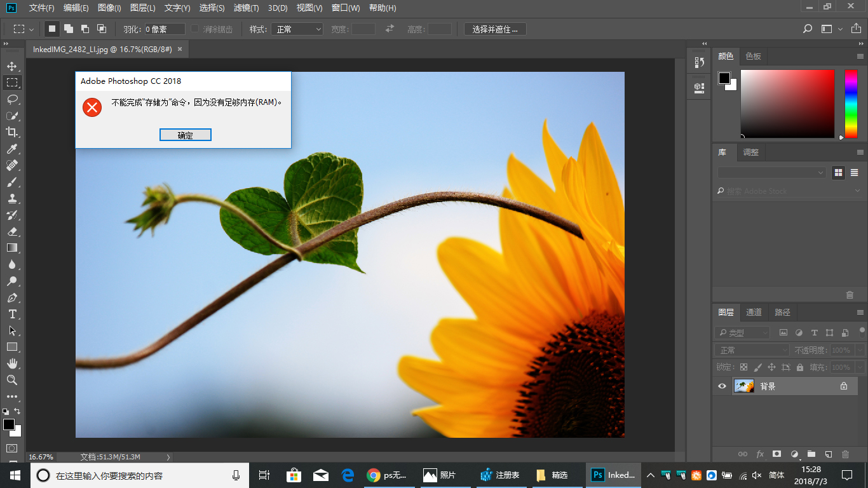868x488 pixels.
Task: Click the 背景 layer thumbnail
Action: point(743,386)
